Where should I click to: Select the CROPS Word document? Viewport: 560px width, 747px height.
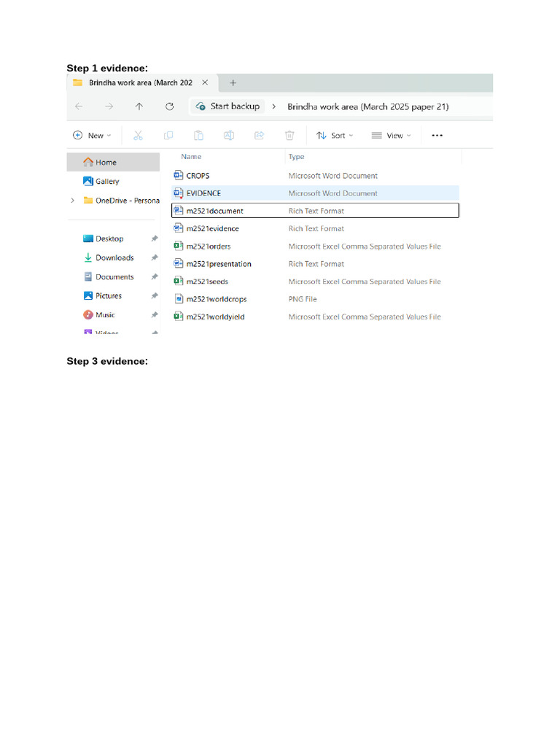tap(315, 176)
